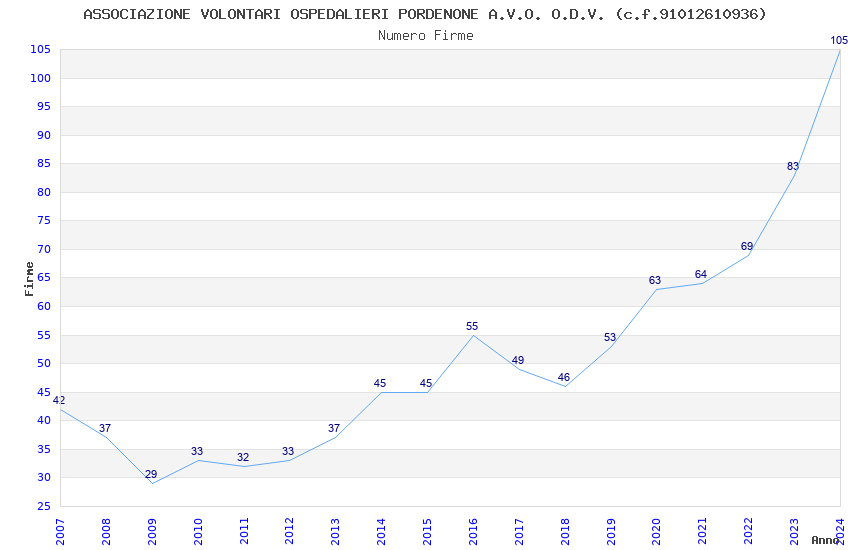The width and height of the screenshot is (850, 550).
Task: Click the 2016 x-axis tick label
Action: click(473, 532)
